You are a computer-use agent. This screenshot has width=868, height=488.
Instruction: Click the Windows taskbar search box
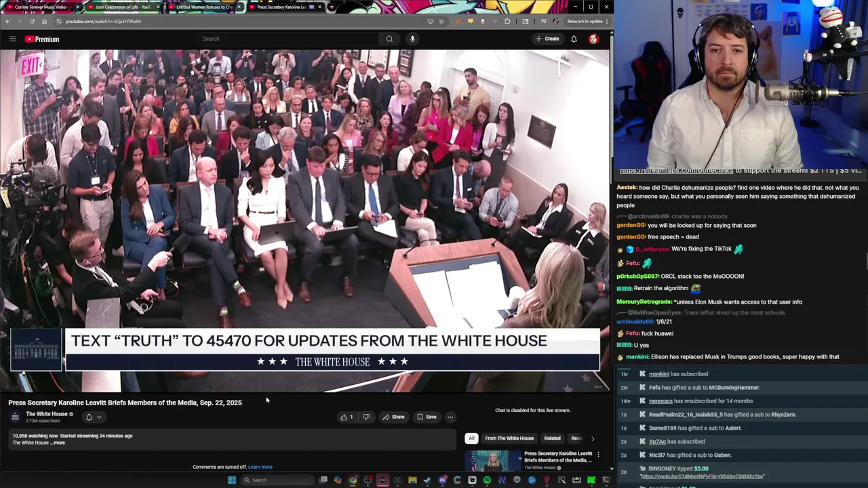278,480
